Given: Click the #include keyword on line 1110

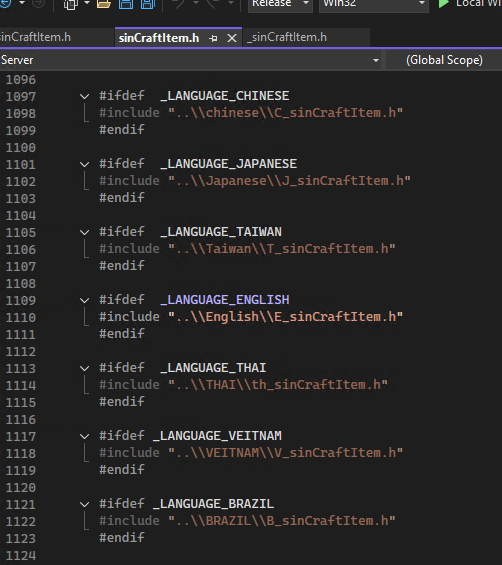Looking at the screenshot, I should point(129,317).
